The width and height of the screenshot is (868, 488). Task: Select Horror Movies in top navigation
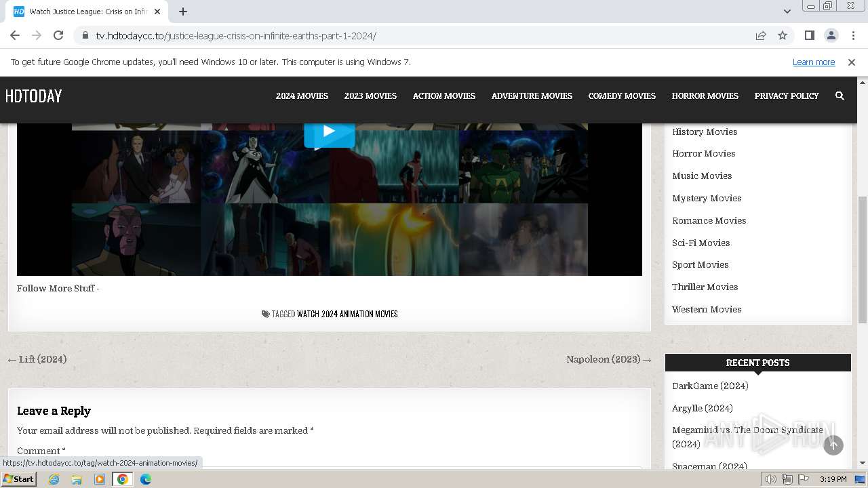pos(705,96)
